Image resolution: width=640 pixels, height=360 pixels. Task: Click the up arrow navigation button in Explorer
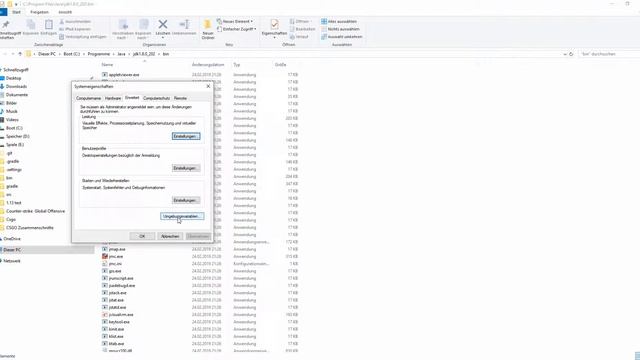coord(20,54)
